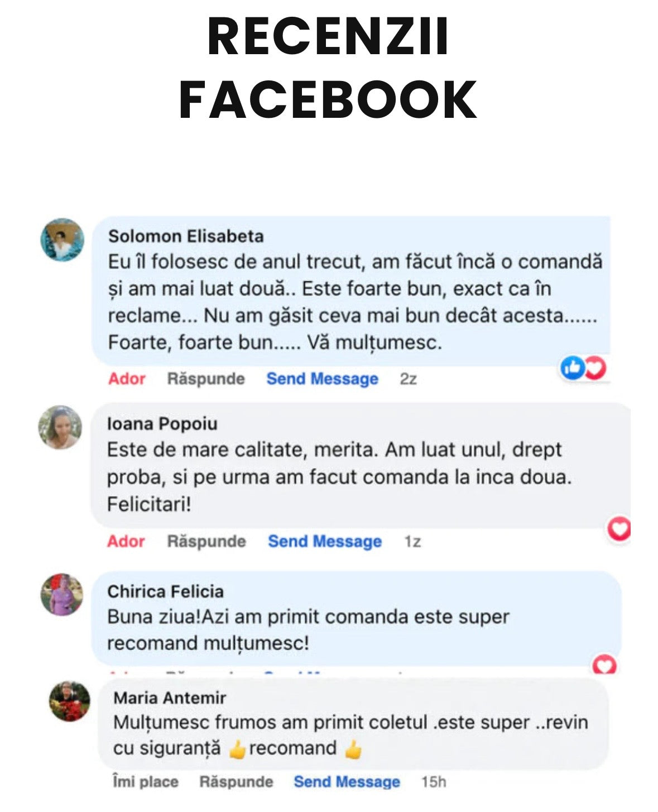Send Message to Solomon Elisabeta
The image size is (658, 812).
[322, 379]
